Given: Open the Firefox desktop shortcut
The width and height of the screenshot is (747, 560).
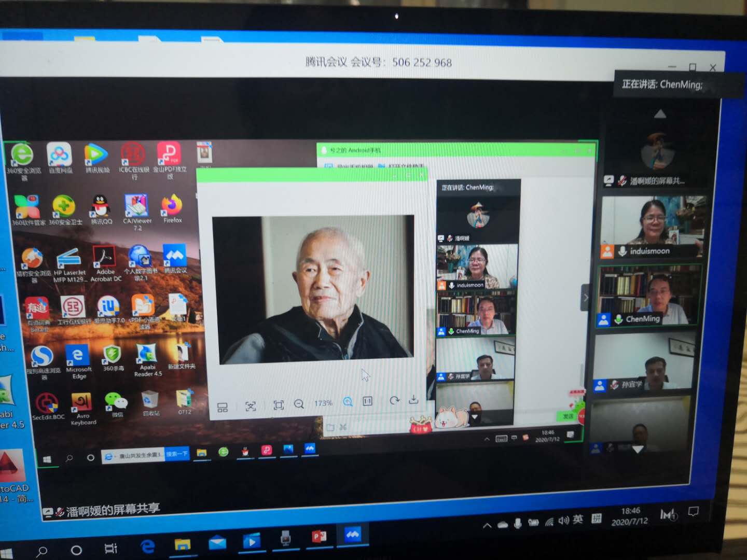Looking at the screenshot, I should pyautogui.click(x=172, y=206).
